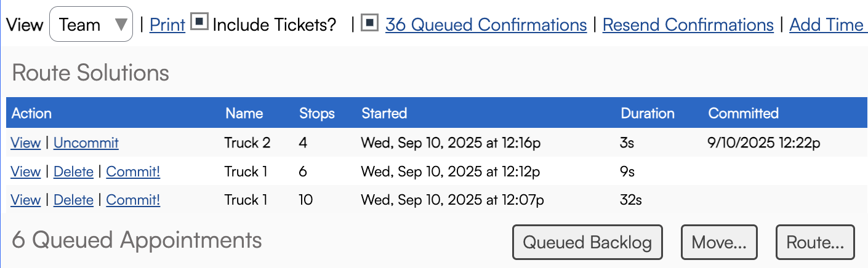Click the Queued Backlog button
The width and height of the screenshot is (868, 268).
(x=587, y=242)
